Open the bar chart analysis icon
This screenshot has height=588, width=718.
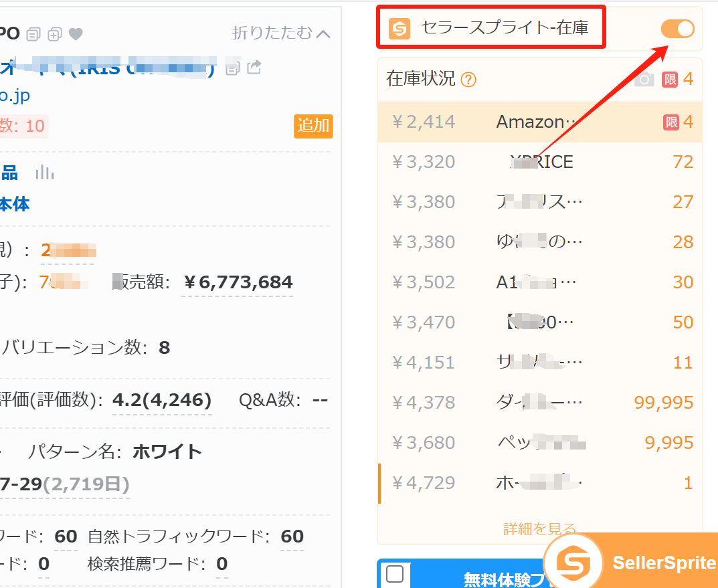43,171
